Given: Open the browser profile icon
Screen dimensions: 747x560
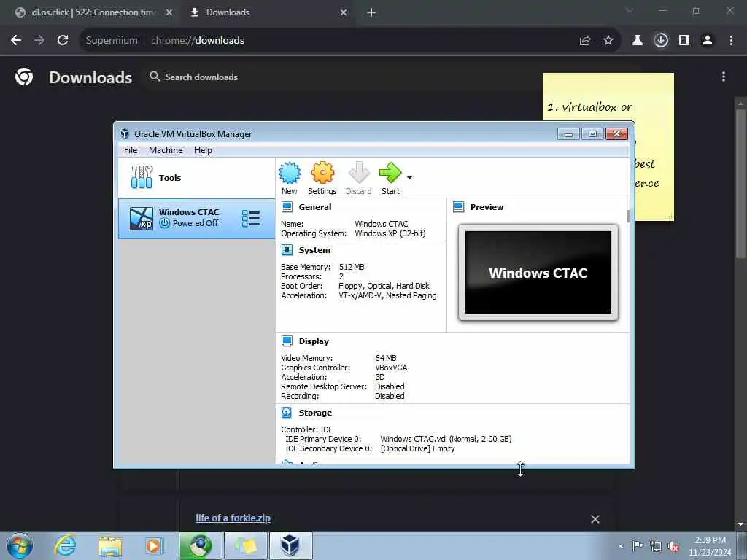Looking at the screenshot, I should [x=708, y=41].
